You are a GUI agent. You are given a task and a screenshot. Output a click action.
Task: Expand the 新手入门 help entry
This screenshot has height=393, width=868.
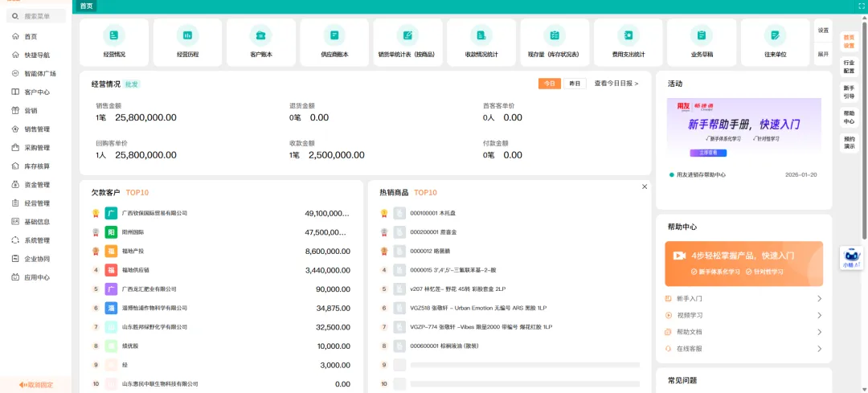[743, 298]
